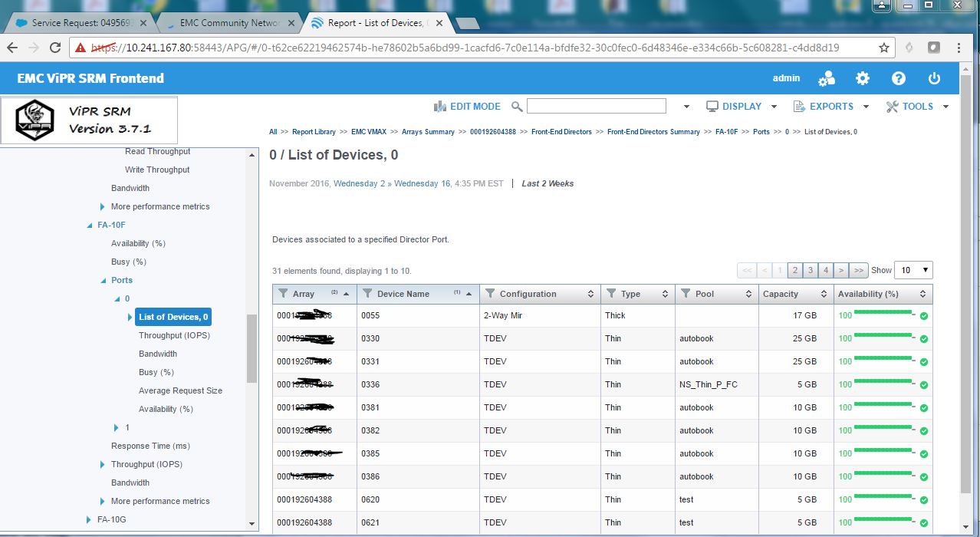This screenshot has width=980, height=537.
Task: Open the help question mark icon
Action: (899, 78)
